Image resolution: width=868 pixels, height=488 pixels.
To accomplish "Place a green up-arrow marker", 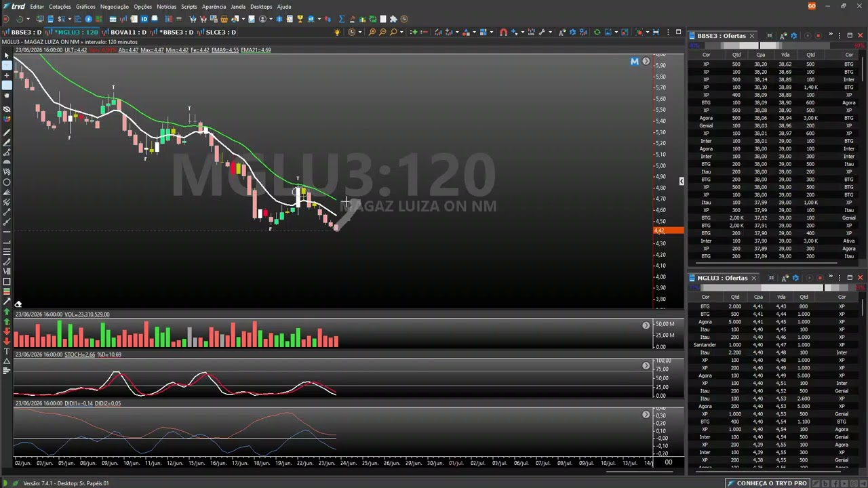I will (7, 312).
